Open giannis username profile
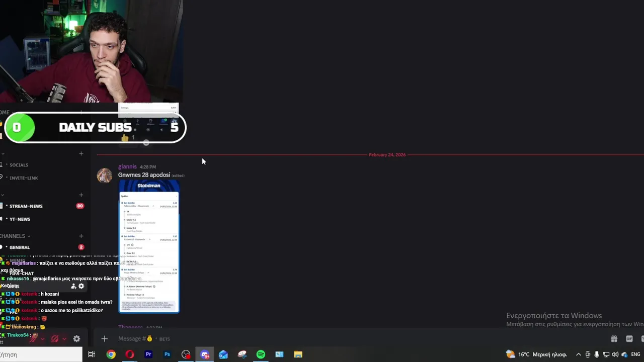The image size is (644, 362). 127,166
